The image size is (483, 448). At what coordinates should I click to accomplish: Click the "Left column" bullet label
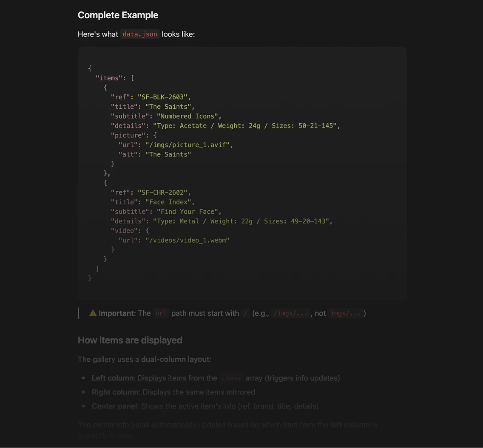point(113,378)
